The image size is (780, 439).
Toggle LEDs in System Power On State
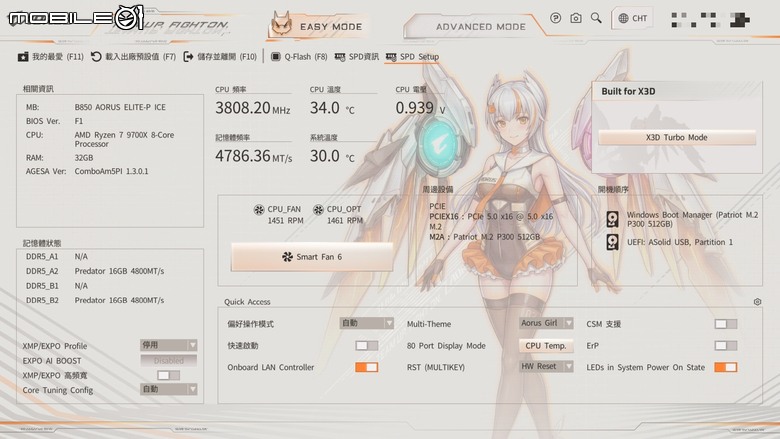coord(726,367)
